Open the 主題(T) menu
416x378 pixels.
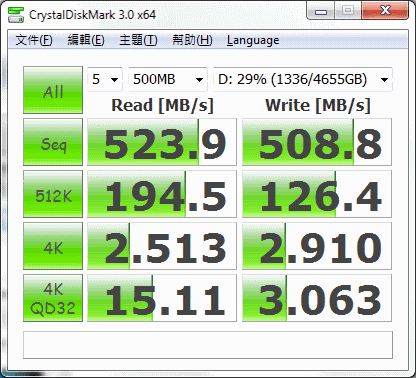click(138, 40)
